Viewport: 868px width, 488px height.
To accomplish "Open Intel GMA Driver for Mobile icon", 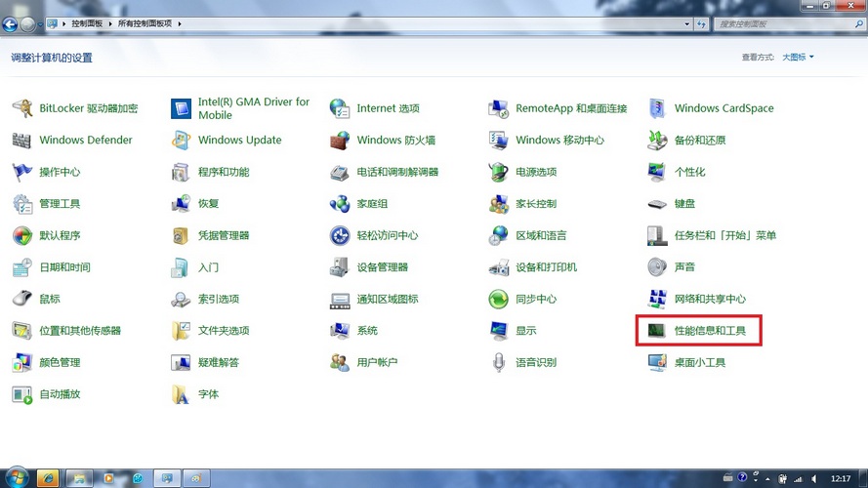I will [x=181, y=108].
